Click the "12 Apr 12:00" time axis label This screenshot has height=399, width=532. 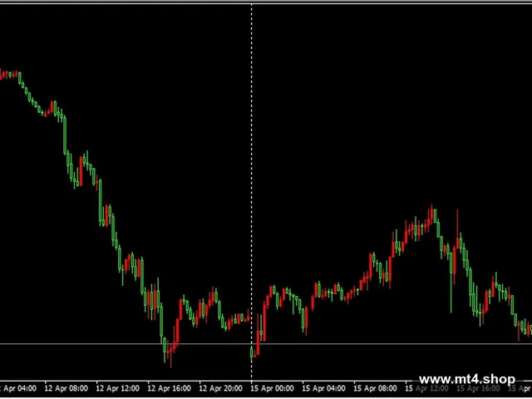[118, 388]
